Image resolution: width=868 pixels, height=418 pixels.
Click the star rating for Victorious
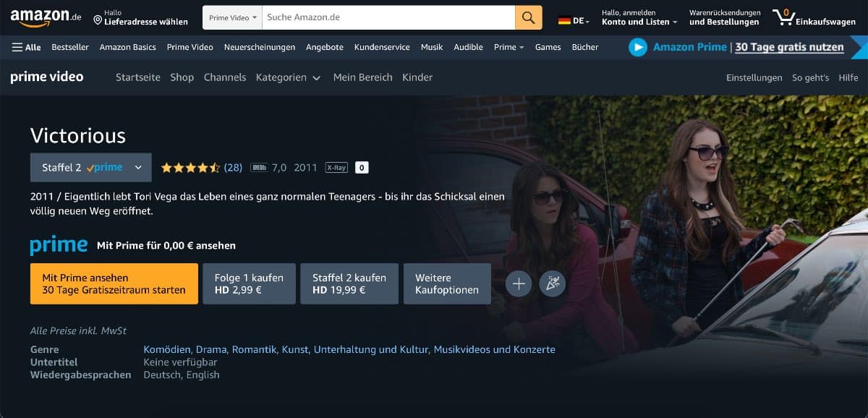click(x=191, y=168)
